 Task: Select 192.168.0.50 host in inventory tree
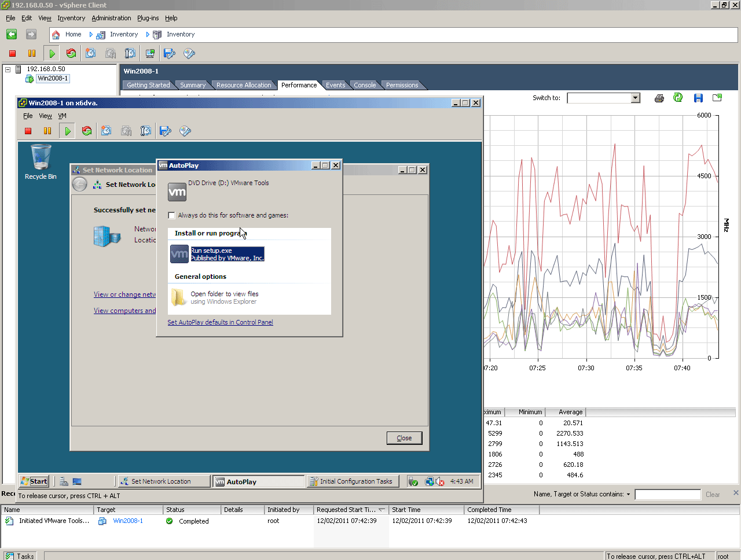tap(46, 69)
